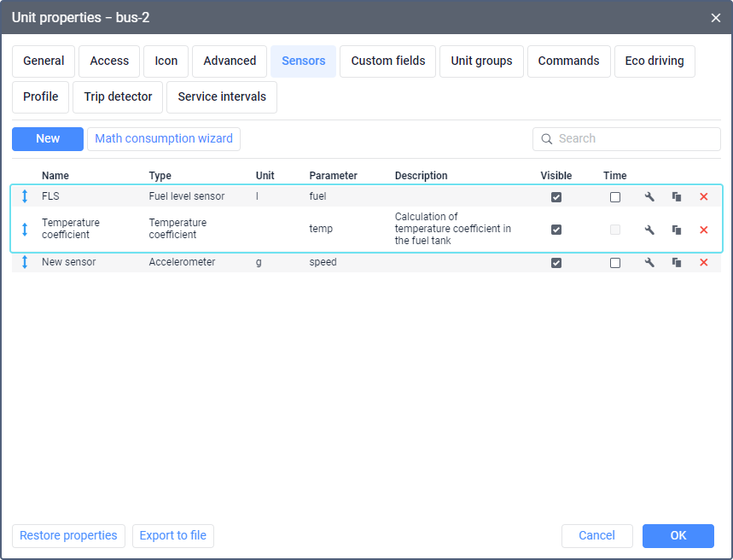Remove the Temperature coefficient sensor
Screen dimensions: 733x560
tap(703, 230)
